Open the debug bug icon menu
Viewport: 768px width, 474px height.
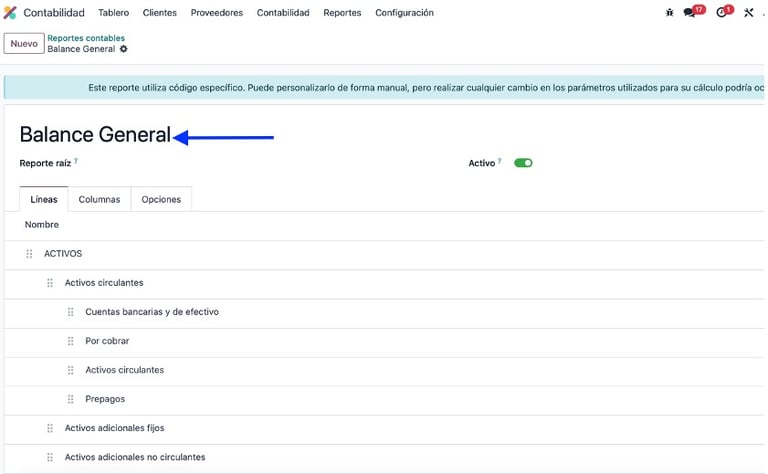[x=670, y=12]
